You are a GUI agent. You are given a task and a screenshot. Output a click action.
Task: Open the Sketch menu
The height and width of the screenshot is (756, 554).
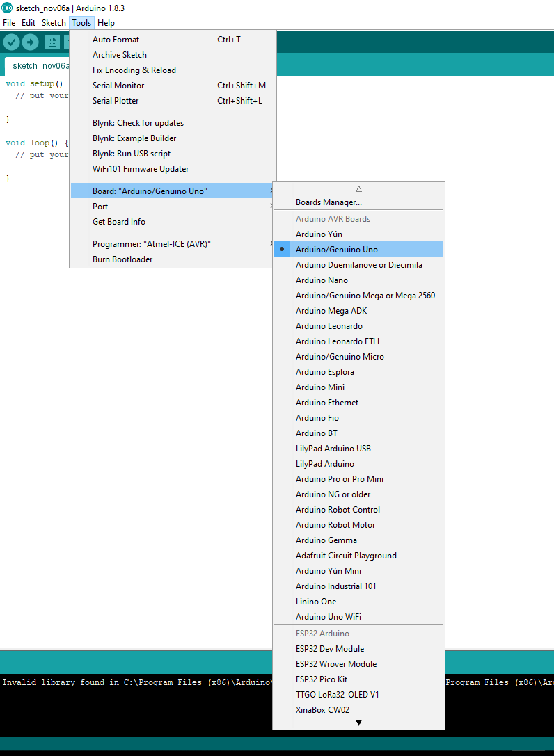coord(54,23)
